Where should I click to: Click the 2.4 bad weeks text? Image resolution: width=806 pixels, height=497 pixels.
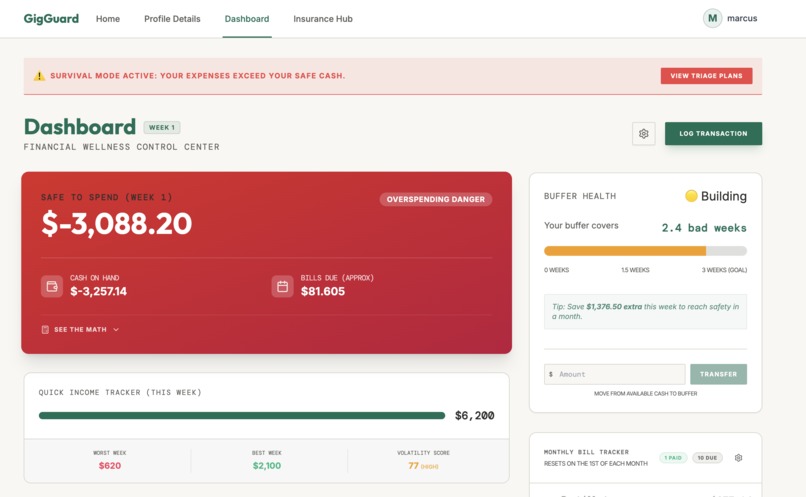coord(704,228)
